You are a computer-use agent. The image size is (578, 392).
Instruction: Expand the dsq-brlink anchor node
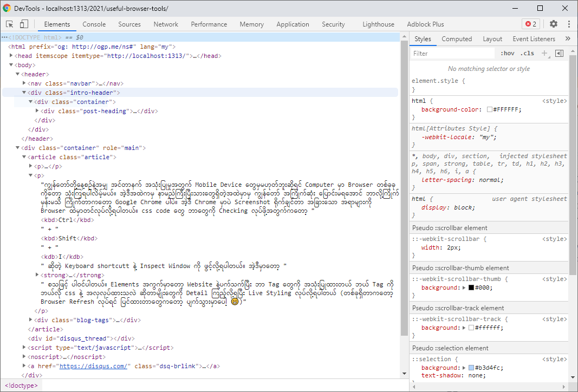click(24, 366)
